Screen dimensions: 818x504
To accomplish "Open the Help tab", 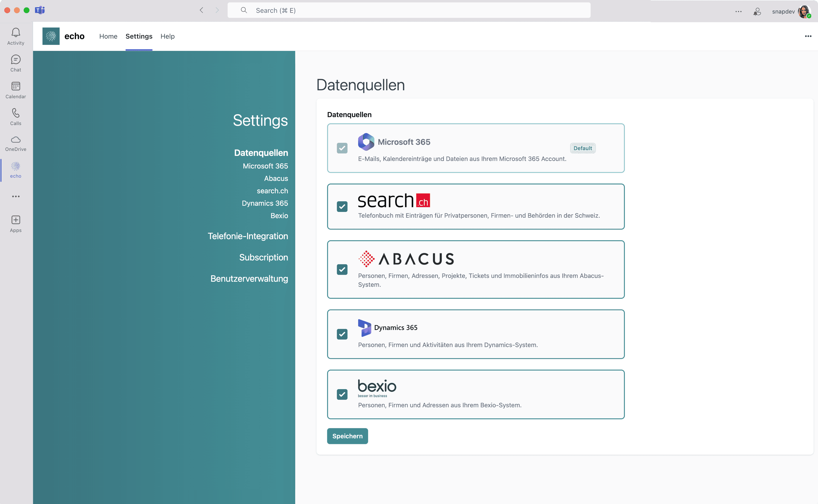I will coord(167,36).
